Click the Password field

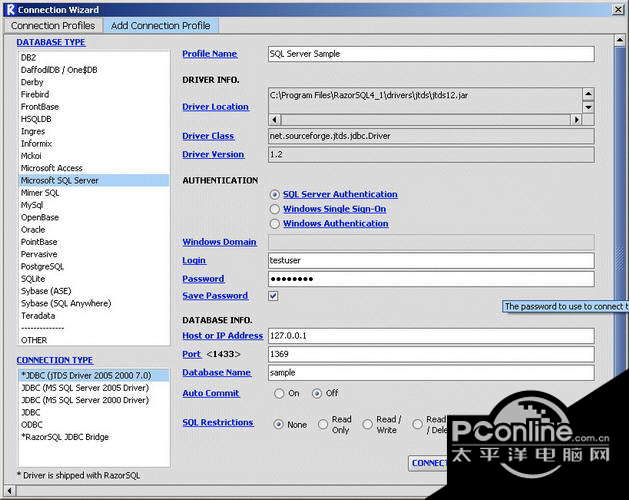tap(431, 279)
